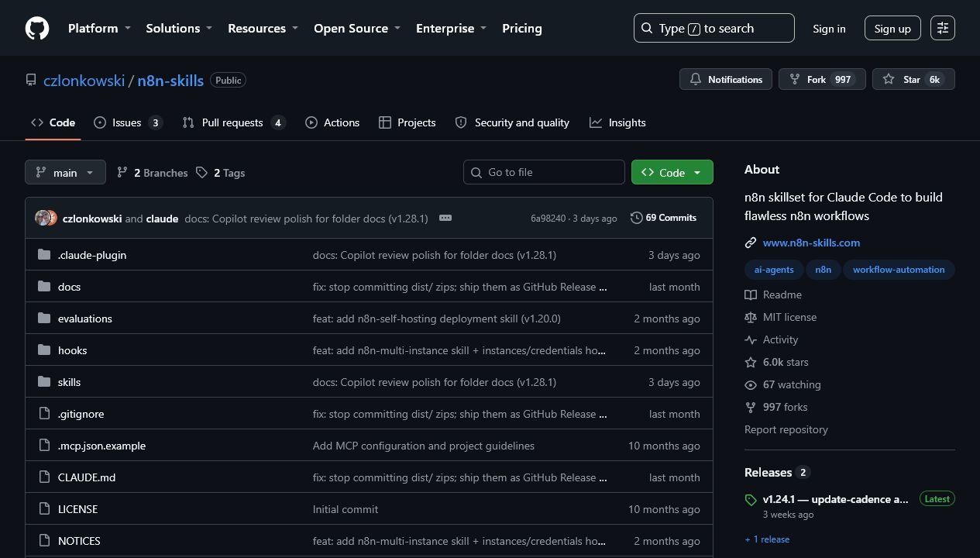Open the Projects tab
This screenshot has width=980, height=558.
point(407,122)
